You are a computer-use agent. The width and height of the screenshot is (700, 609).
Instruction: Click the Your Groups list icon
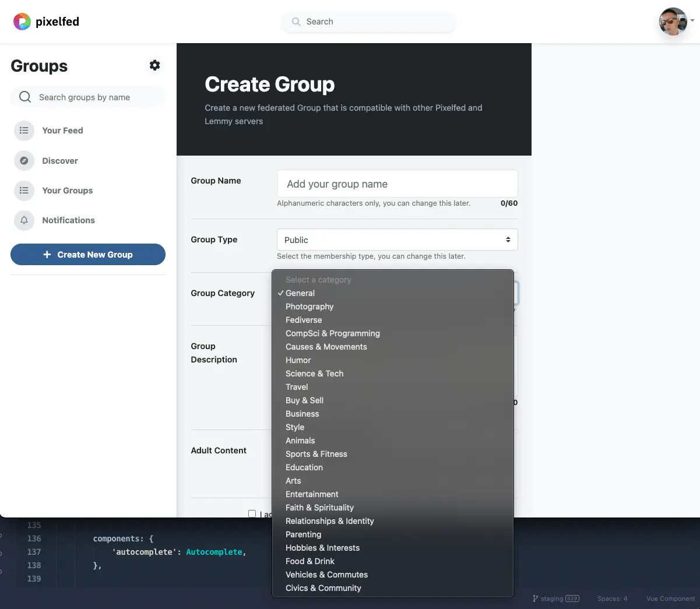point(24,191)
